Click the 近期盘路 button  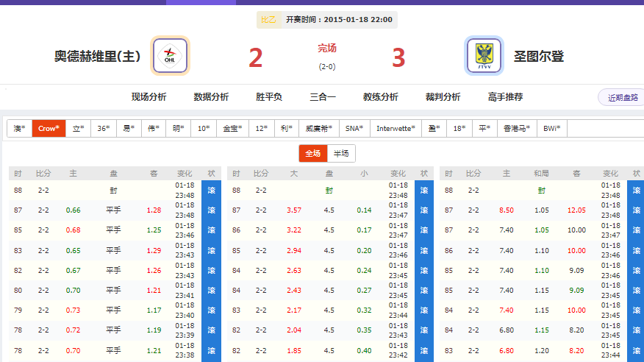pyautogui.click(x=622, y=98)
